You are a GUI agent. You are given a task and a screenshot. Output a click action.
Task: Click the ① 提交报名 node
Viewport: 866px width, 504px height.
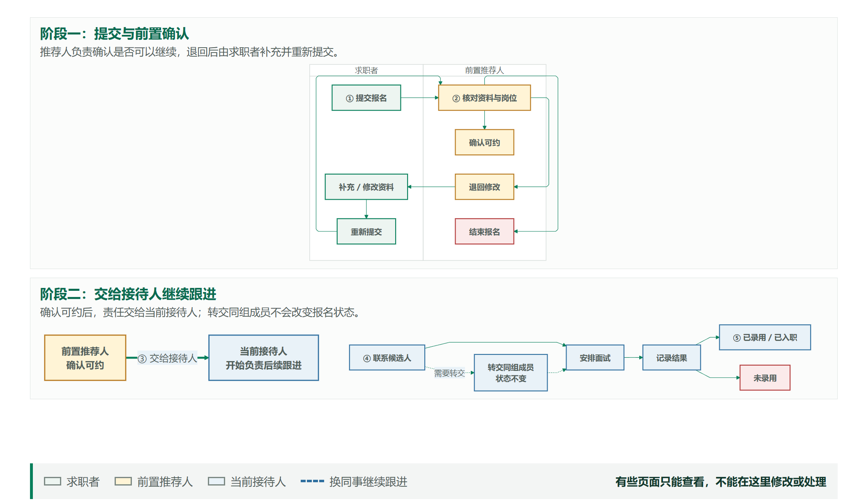coord(366,98)
